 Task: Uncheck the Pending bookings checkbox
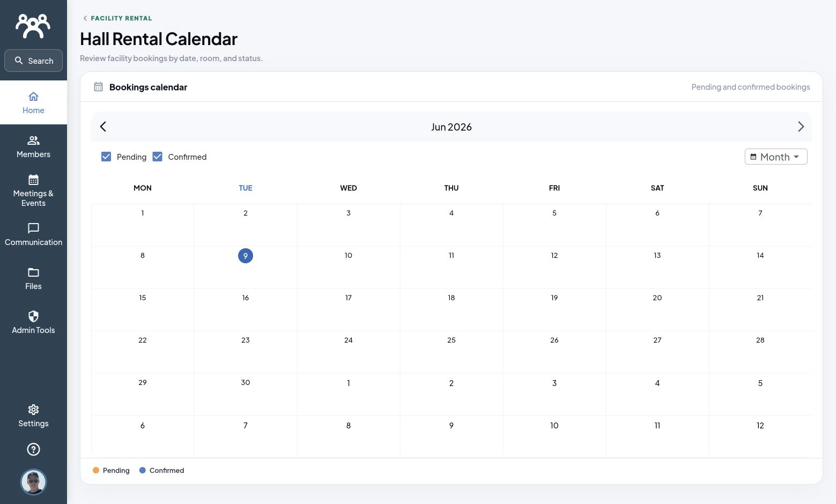pyautogui.click(x=106, y=157)
